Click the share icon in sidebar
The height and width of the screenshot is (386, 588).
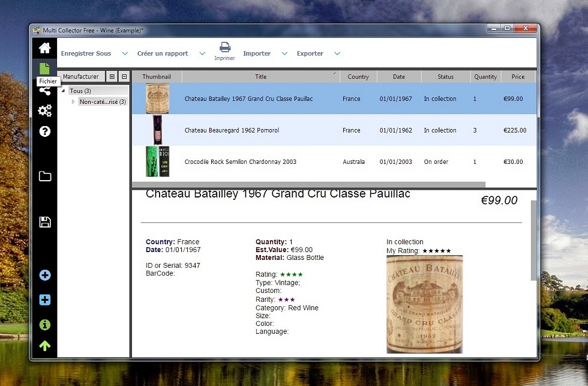pyautogui.click(x=45, y=91)
